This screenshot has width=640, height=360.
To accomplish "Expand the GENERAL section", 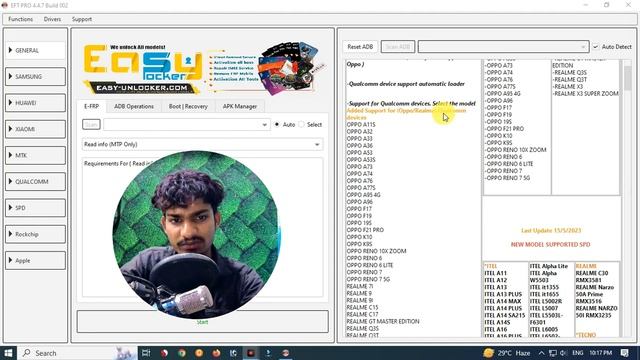I will click(x=35, y=51).
